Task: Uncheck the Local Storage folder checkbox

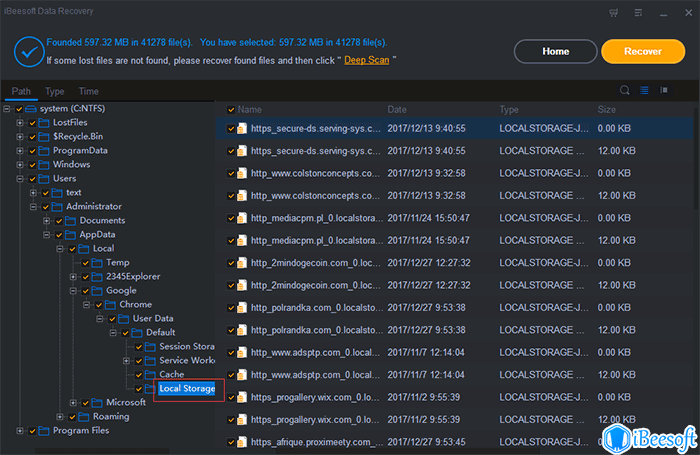Action: click(x=139, y=389)
